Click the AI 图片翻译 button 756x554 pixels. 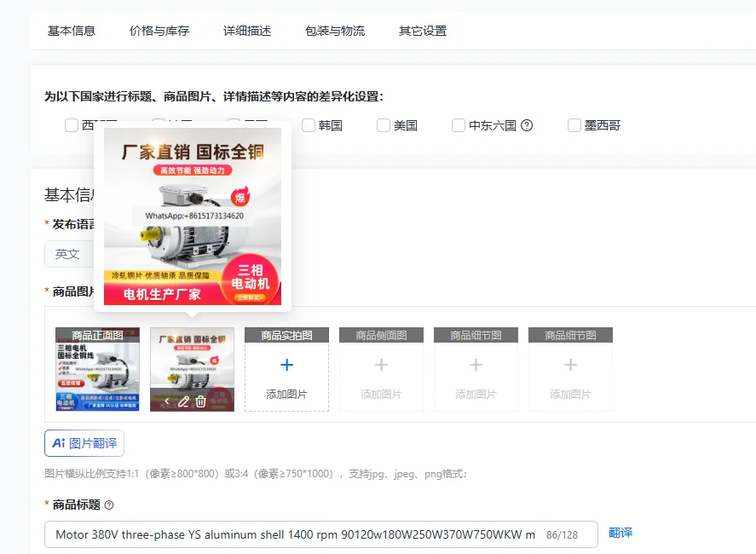(x=84, y=443)
